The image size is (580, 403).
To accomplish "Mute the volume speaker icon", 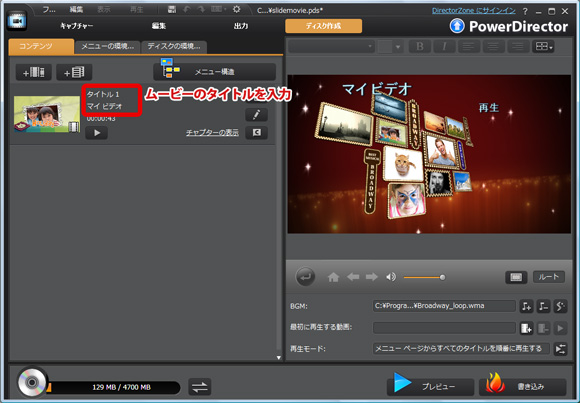I will [391, 277].
